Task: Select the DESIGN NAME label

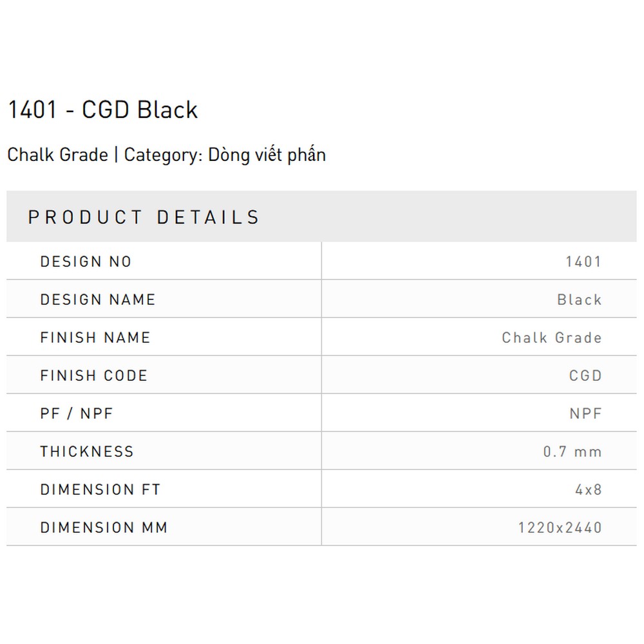Action: click(x=98, y=299)
